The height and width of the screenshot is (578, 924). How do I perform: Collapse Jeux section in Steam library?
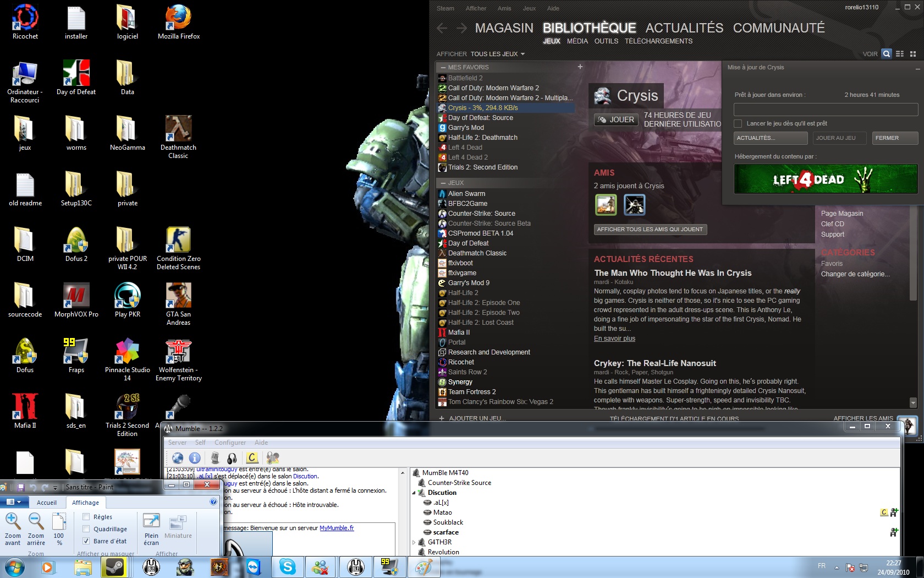(x=443, y=183)
